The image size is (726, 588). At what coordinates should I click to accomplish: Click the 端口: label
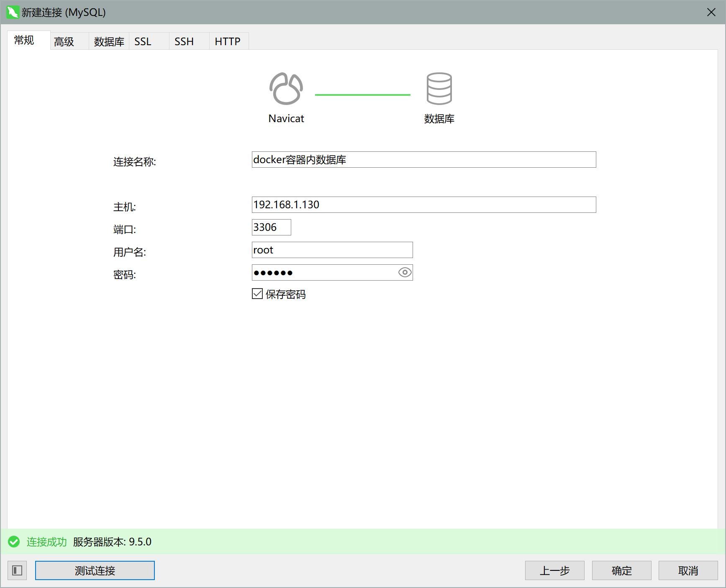click(x=125, y=230)
